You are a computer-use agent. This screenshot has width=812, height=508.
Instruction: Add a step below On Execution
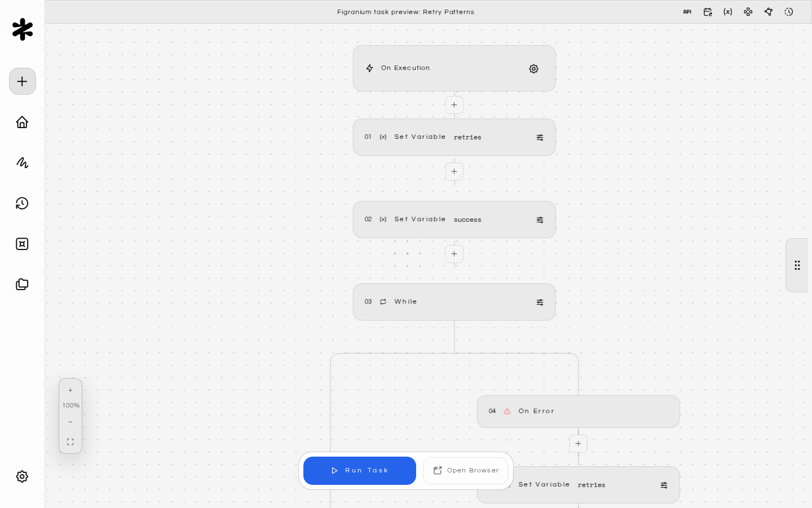pos(454,105)
